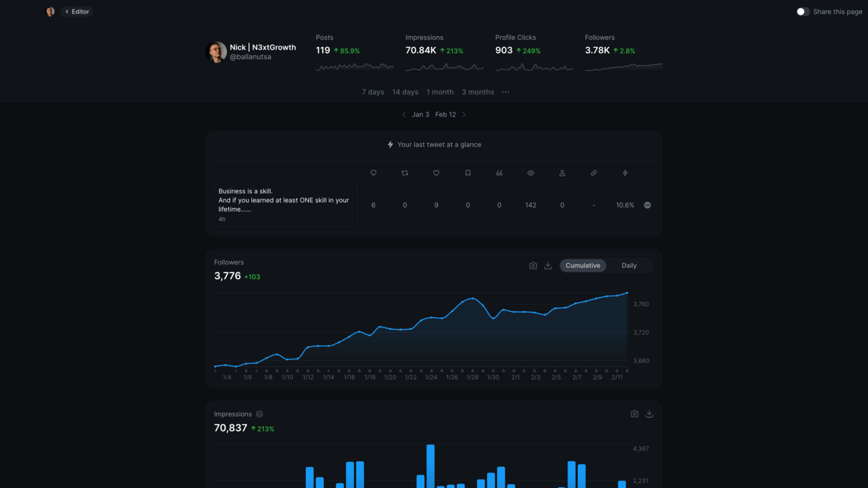This screenshot has height=488, width=868.
Task: Click the impressions eye icon
Action: [531, 173]
